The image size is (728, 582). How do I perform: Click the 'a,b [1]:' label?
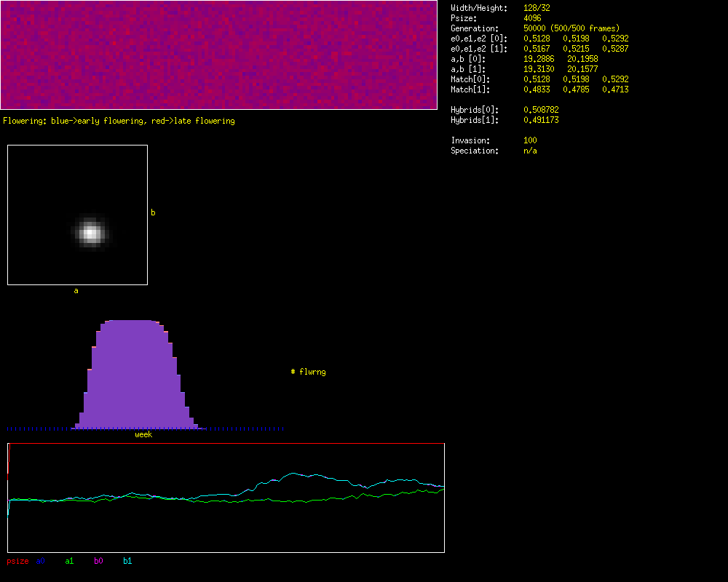click(468, 70)
